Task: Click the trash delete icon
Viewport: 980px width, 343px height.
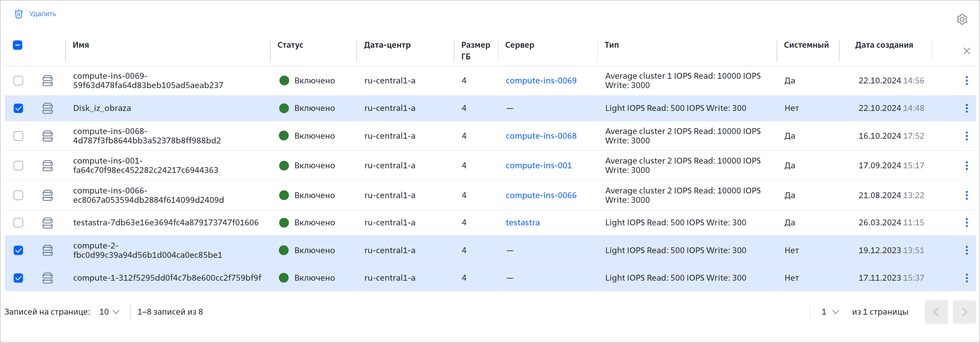Action: click(19, 14)
